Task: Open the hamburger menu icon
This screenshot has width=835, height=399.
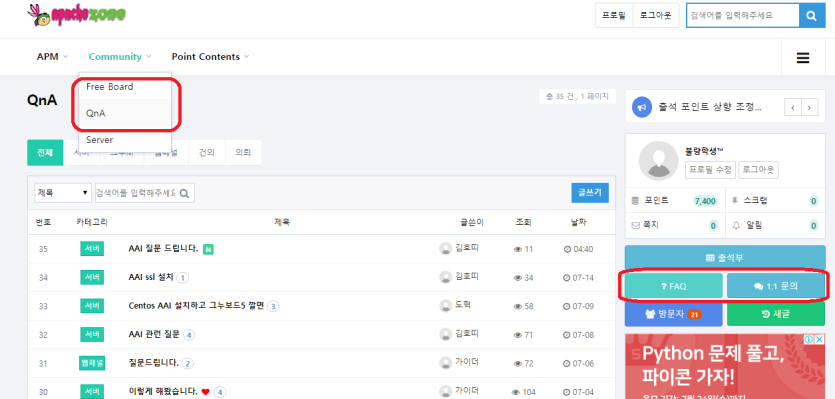Action: (x=803, y=58)
